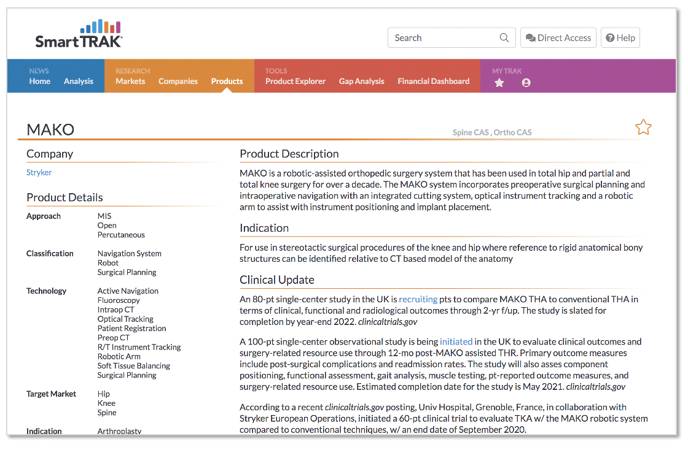This screenshot has height=450, width=688.
Task: Open the Companies research page
Action: (x=178, y=81)
